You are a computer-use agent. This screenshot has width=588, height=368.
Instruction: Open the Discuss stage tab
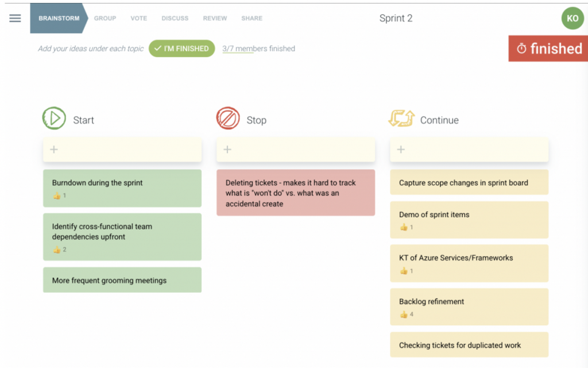(175, 18)
